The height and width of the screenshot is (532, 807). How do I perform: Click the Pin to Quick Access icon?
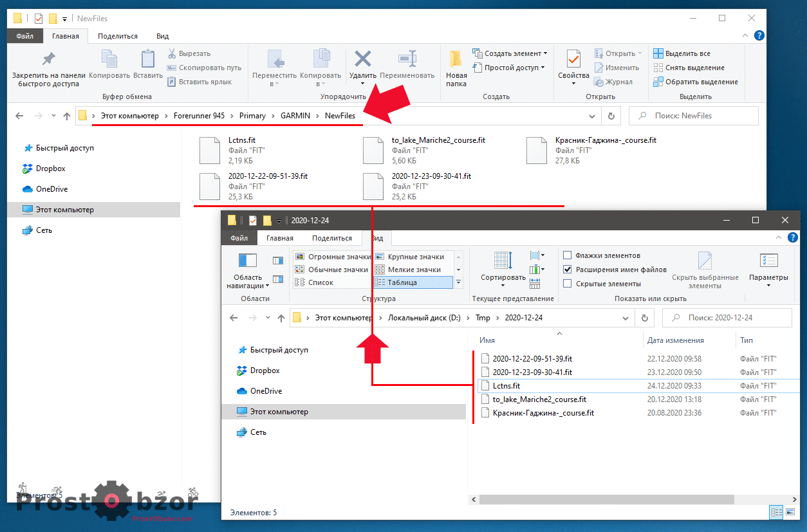tap(48, 60)
